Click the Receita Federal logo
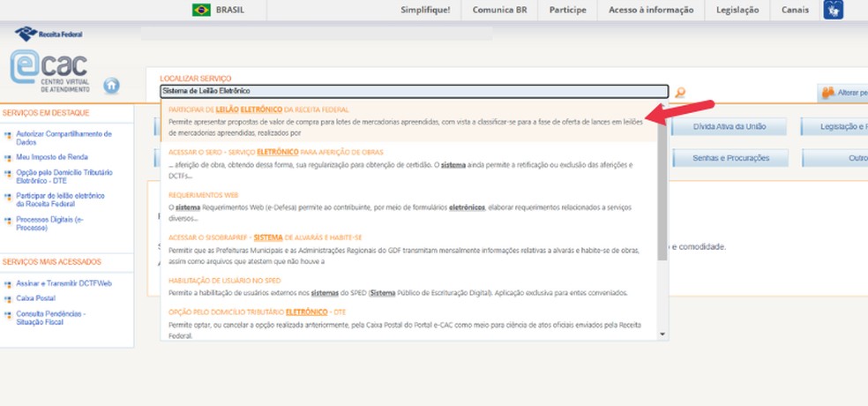868x406 pixels. 49,34
